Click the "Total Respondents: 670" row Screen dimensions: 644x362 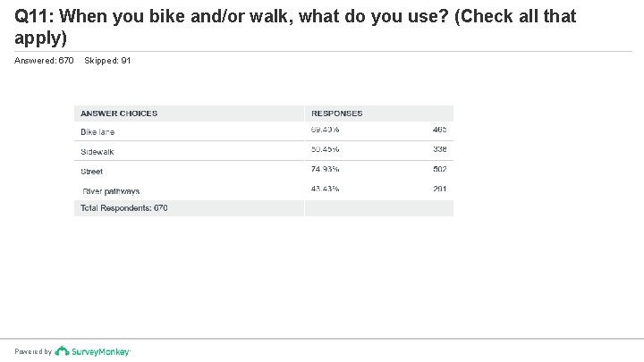(124, 208)
